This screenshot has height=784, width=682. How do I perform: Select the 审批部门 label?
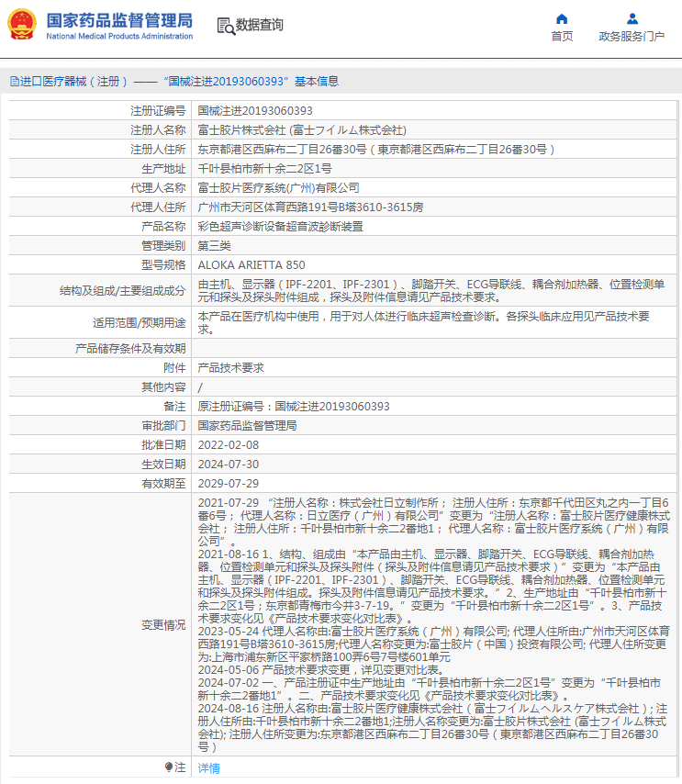163,425
